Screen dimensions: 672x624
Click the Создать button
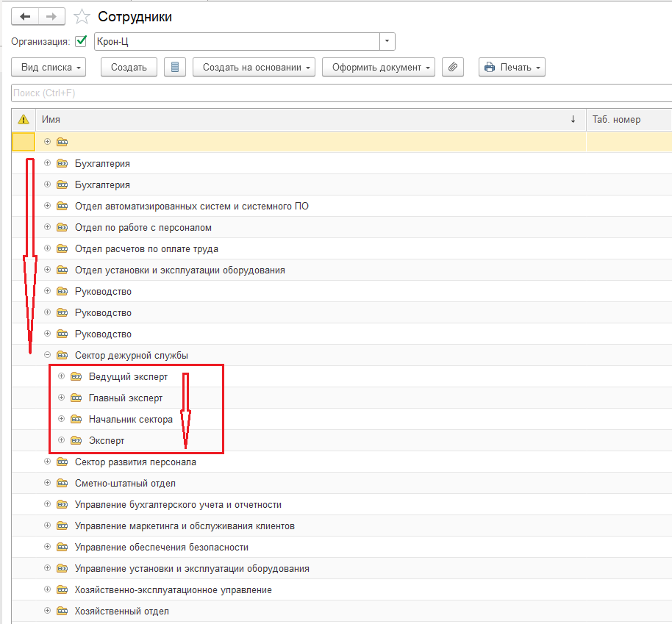point(129,68)
